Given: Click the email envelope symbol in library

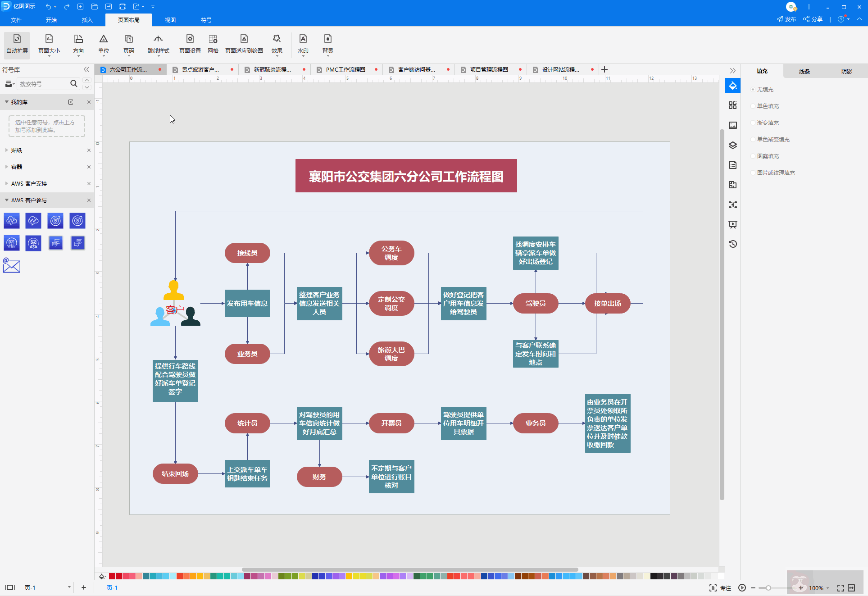Looking at the screenshot, I should pos(11,266).
